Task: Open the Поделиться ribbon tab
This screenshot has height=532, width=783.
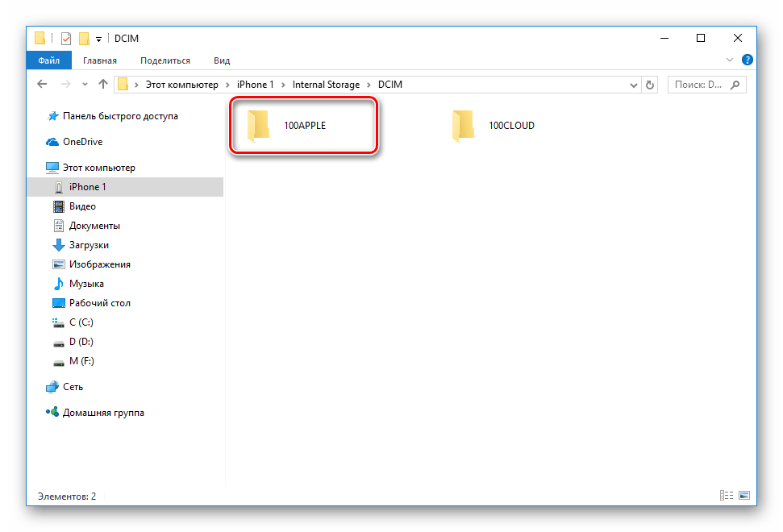Action: coord(165,60)
